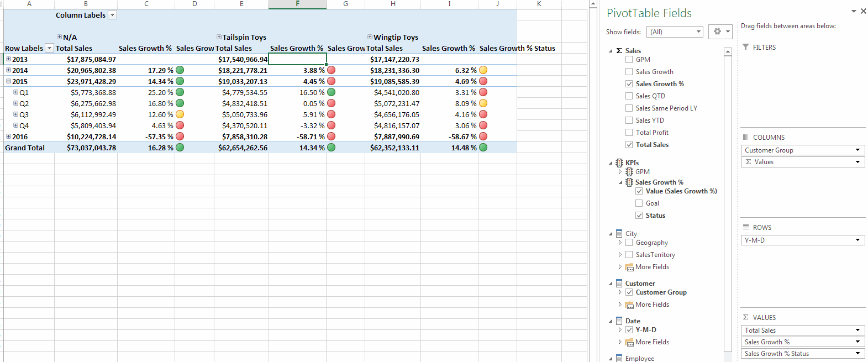
Task: Enable Sales Same Period LY checkbox
Action: pyautogui.click(x=629, y=108)
